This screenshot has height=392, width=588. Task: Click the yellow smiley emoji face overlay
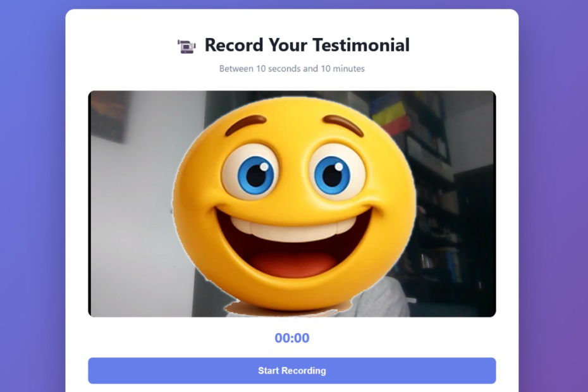294,204
